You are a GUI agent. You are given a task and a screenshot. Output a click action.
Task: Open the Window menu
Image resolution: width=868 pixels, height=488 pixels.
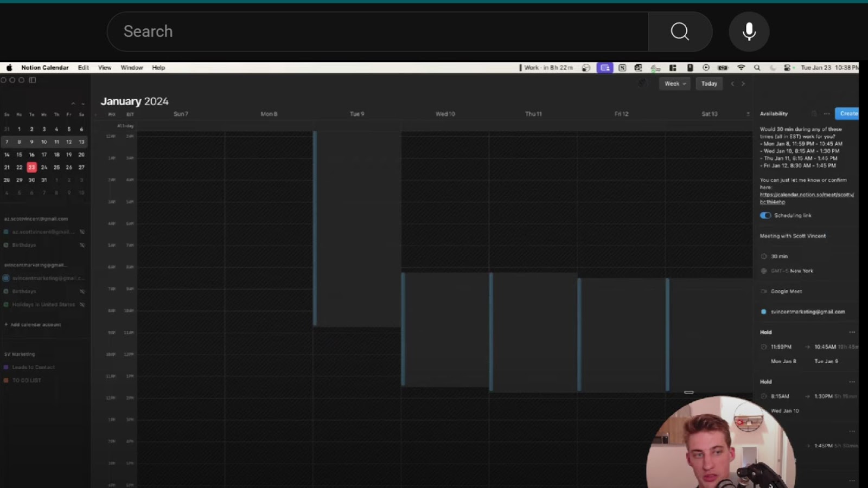[x=132, y=68]
